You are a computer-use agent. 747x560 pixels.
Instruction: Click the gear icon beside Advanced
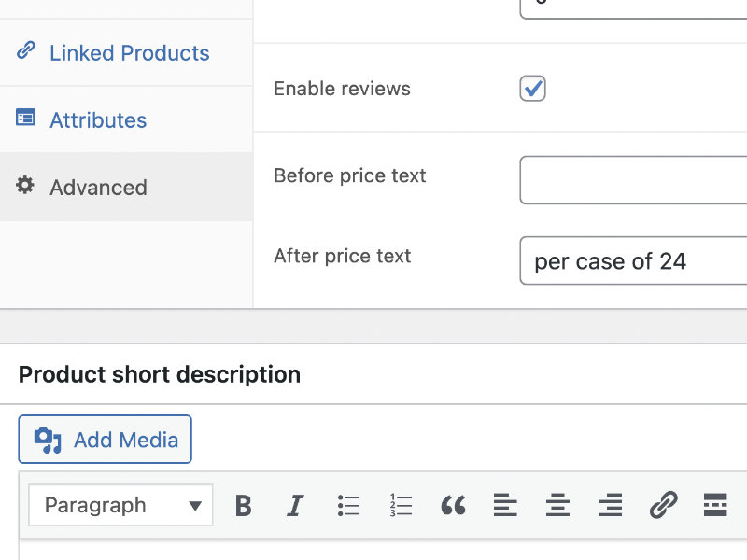pyautogui.click(x=24, y=186)
